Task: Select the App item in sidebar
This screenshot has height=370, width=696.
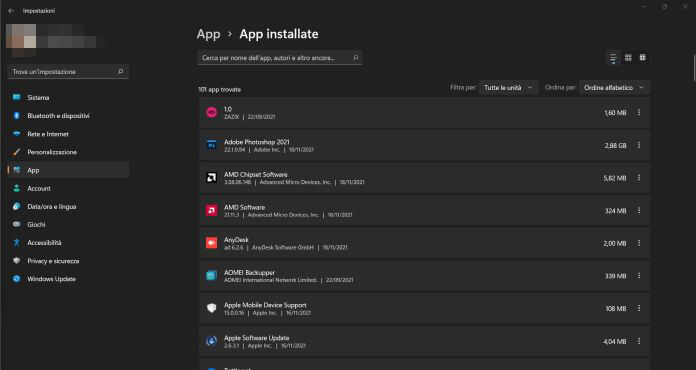Action: click(x=68, y=170)
